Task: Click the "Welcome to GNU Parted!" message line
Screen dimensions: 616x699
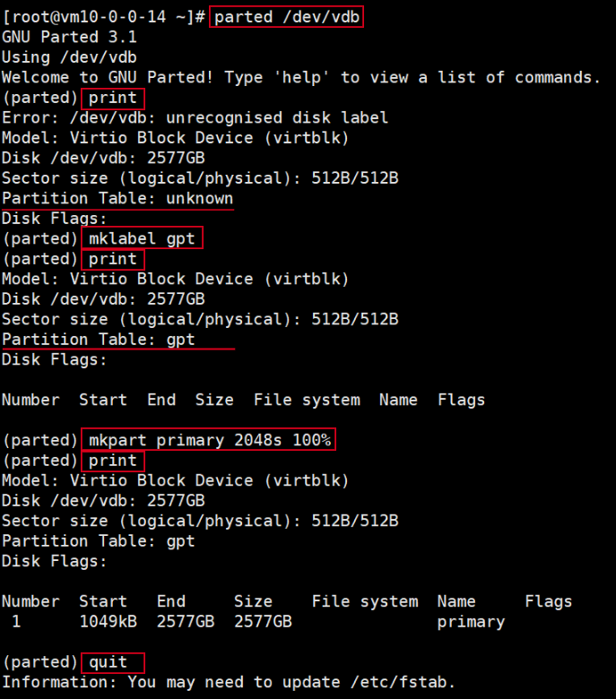Action: click(x=300, y=77)
